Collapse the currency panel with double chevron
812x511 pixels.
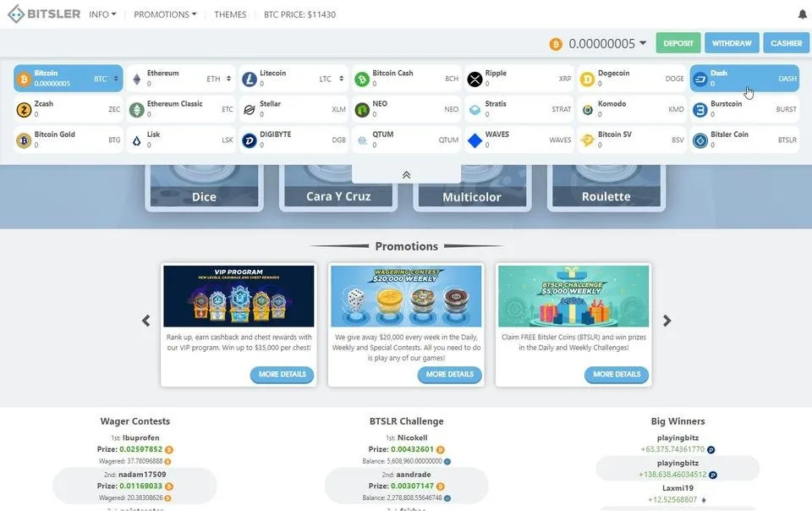[407, 175]
